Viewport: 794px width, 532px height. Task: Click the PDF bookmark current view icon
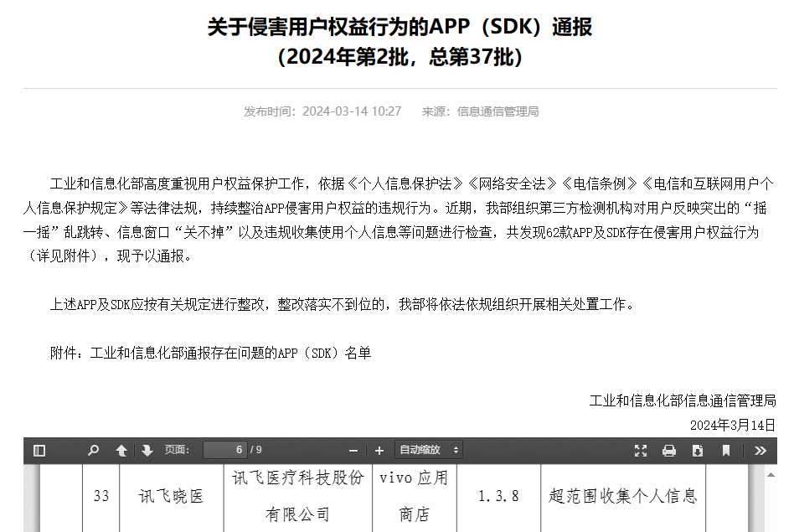(x=725, y=451)
